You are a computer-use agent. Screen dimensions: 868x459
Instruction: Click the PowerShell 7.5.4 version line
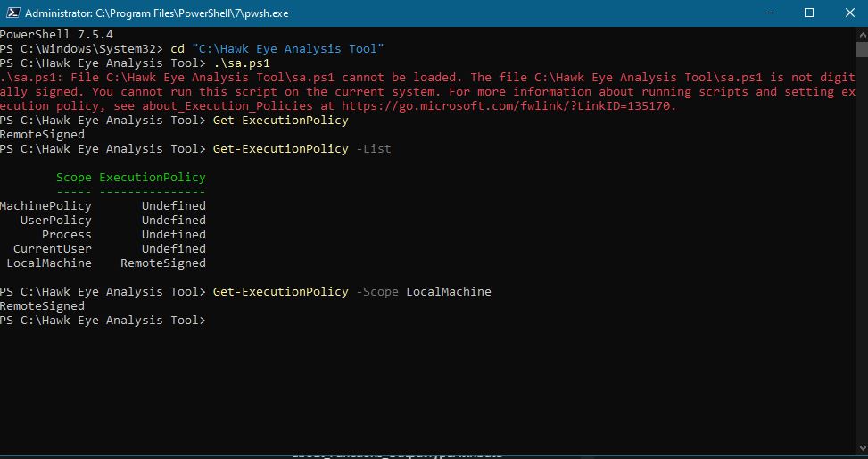coord(56,34)
